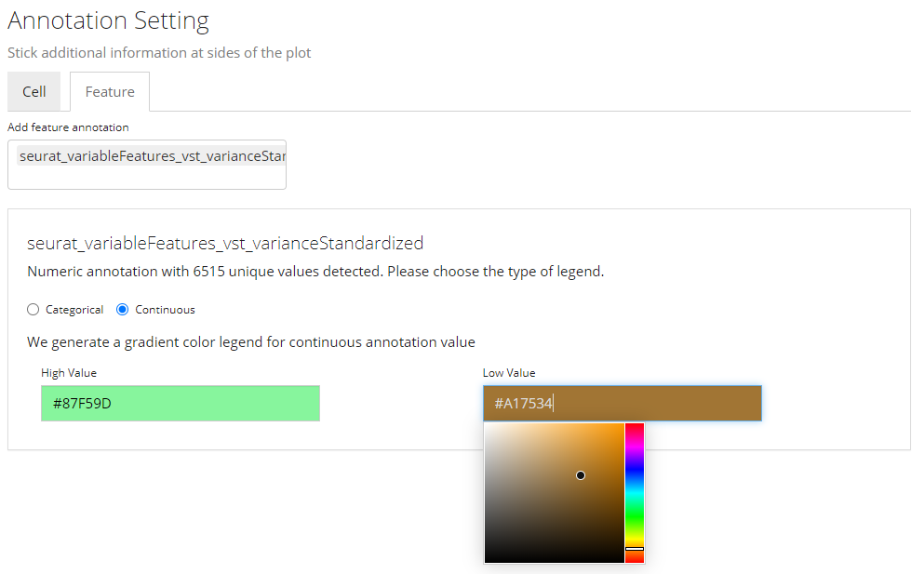Click the Low Value label
The height and width of the screenshot is (574, 924).
509,373
